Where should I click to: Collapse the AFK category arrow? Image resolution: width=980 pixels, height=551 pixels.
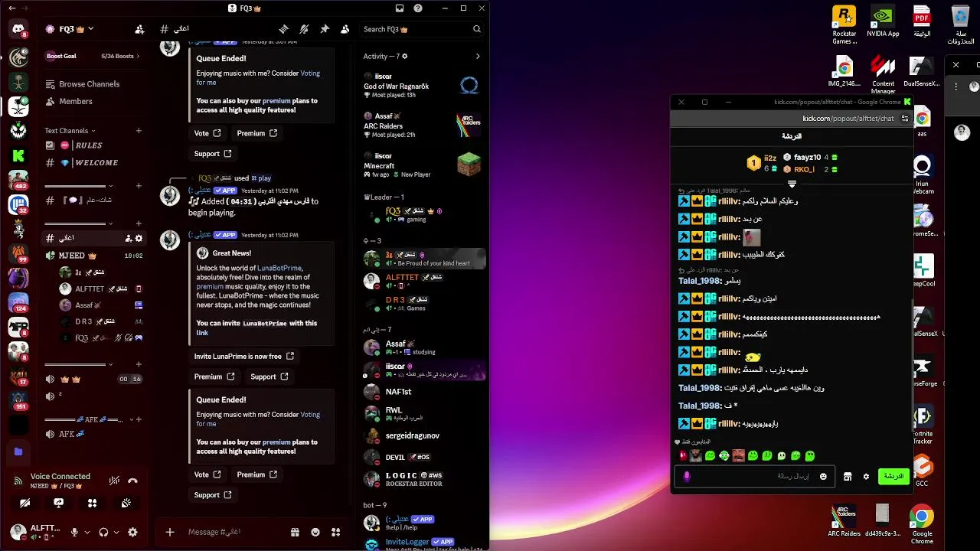tap(130, 419)
